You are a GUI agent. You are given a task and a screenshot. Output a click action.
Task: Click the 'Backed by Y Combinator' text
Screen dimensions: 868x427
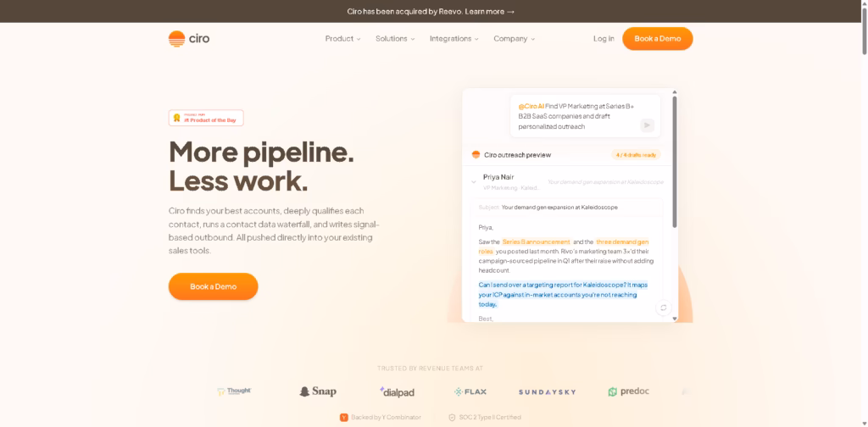(x=386, y=418)
